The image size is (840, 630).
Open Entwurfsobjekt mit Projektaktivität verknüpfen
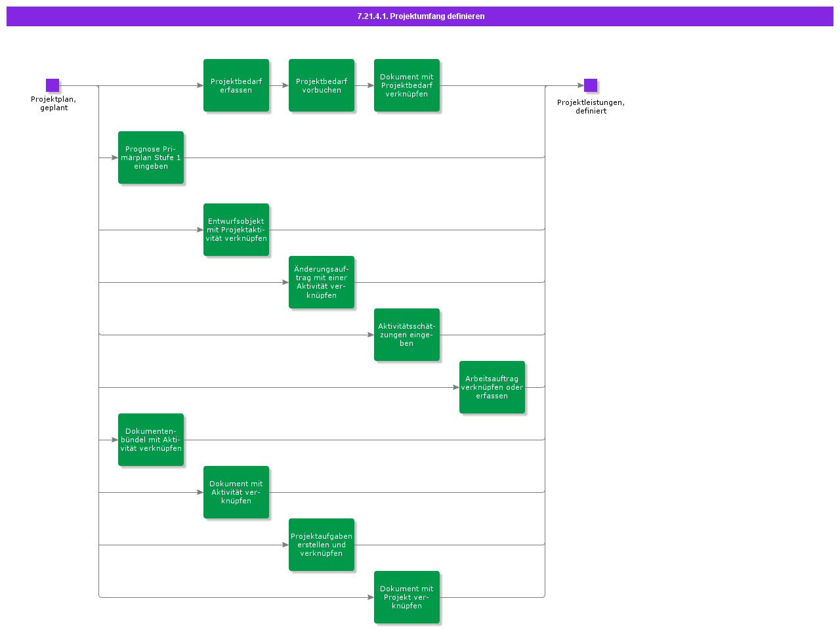pyautogui.click(x=236, y=230)
